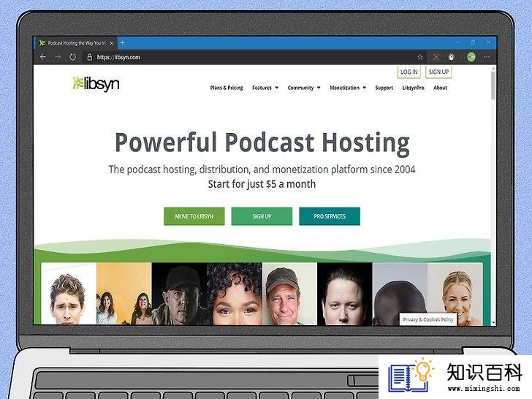
Task: Click the libsyn logo
Action: pyautogui.click(x=96, y=83)
